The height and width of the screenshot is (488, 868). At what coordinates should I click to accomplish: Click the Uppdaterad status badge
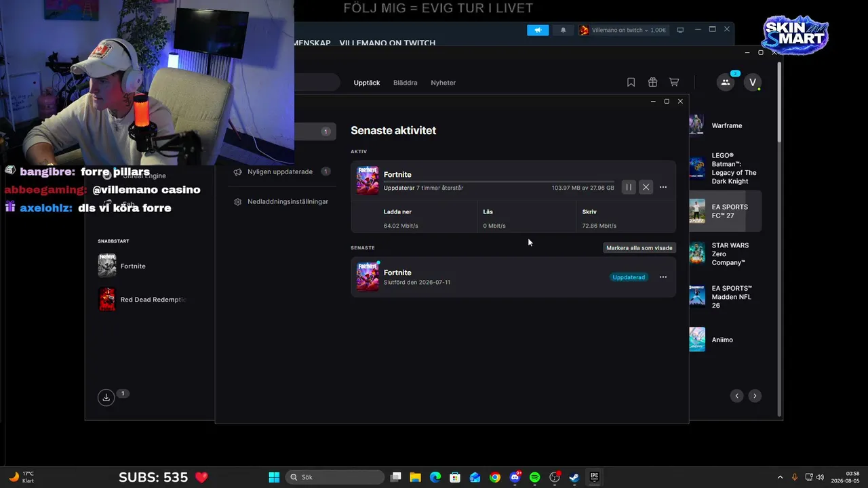pos(629,277)
